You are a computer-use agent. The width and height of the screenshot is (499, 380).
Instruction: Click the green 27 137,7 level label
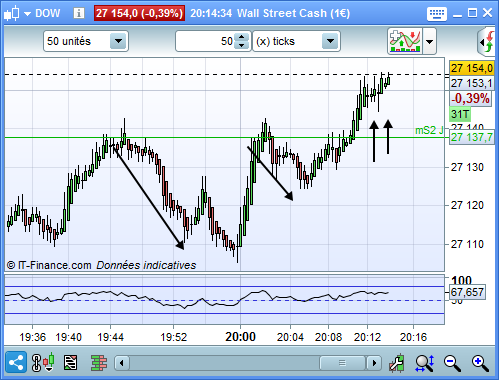pos(471,137)
